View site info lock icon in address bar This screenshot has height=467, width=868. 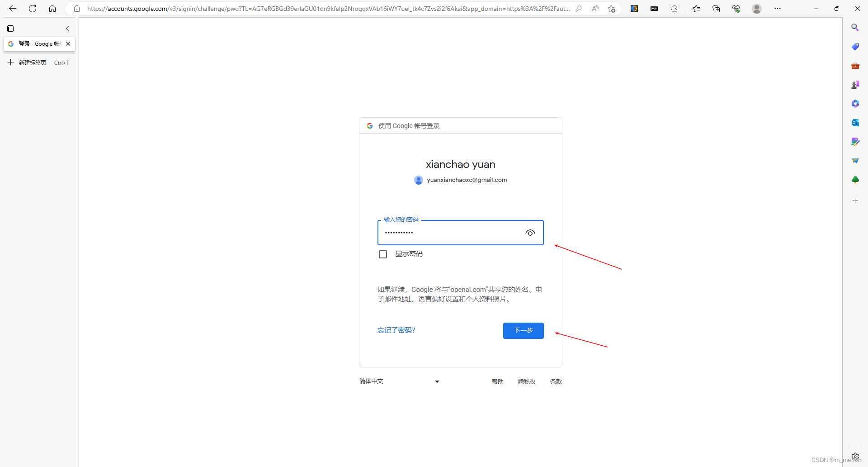pos(77,9)
